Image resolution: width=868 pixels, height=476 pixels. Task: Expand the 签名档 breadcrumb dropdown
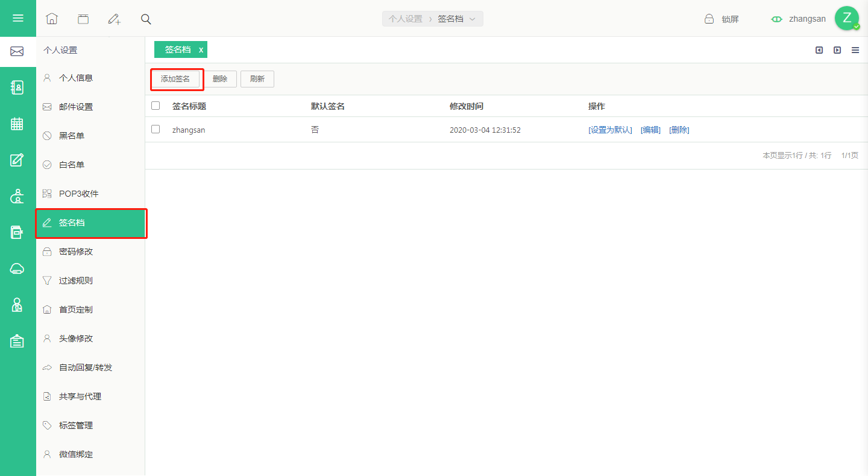(473, 19)
